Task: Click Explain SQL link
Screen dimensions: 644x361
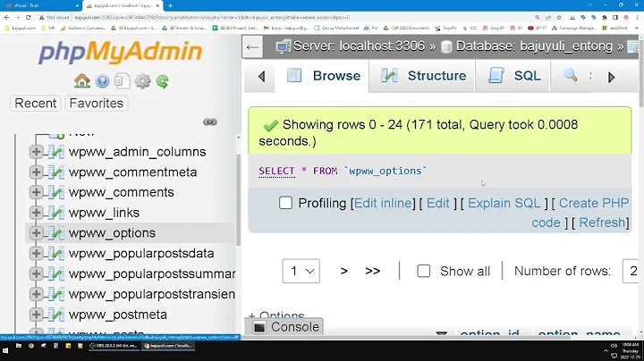Action: (504, 203)
